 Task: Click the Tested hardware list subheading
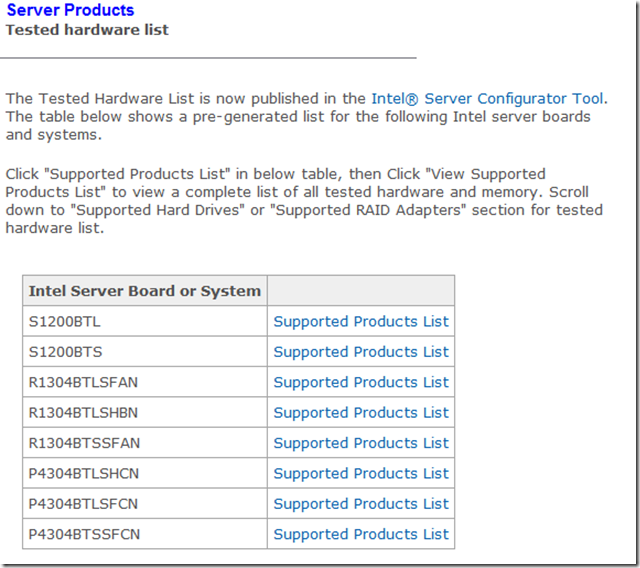[87, 30]
